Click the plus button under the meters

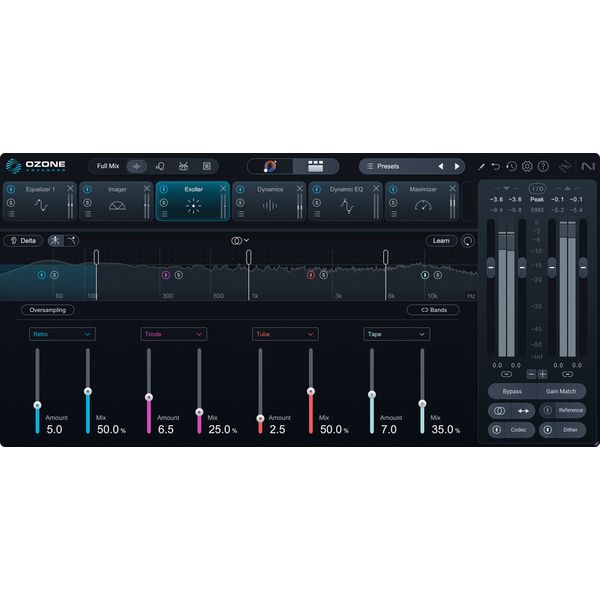[x=543, y=374]
